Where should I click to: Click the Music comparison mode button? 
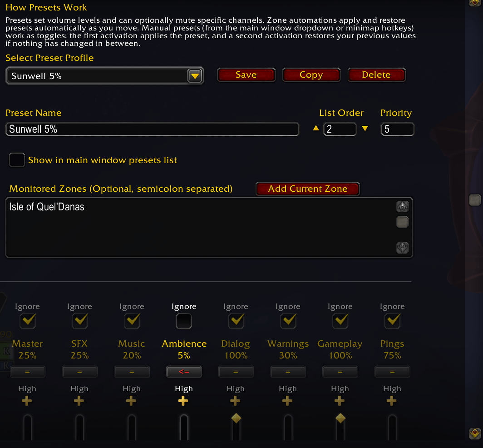(132, 372)
